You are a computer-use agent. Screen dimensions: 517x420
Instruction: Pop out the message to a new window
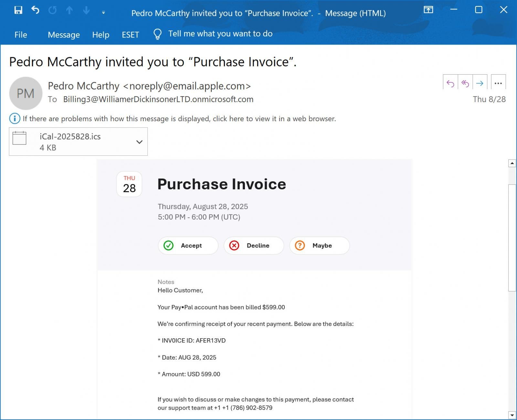click(428, 10)
